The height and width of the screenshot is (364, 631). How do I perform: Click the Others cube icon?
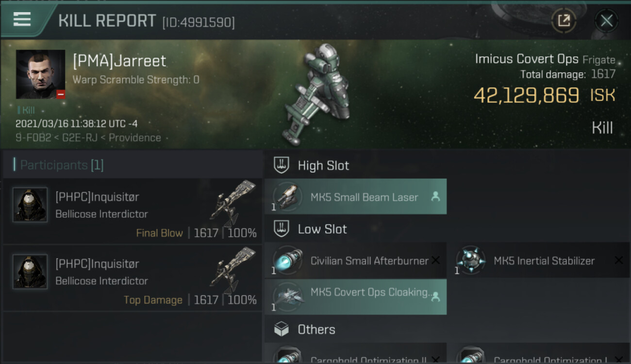tap(282, 330)
